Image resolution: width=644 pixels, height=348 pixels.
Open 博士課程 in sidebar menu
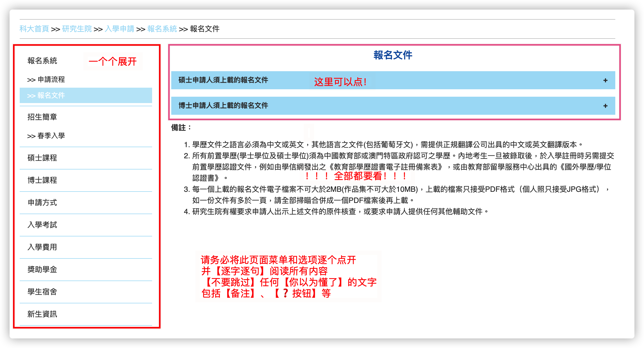pyautogui.click(x=42, y=180)
